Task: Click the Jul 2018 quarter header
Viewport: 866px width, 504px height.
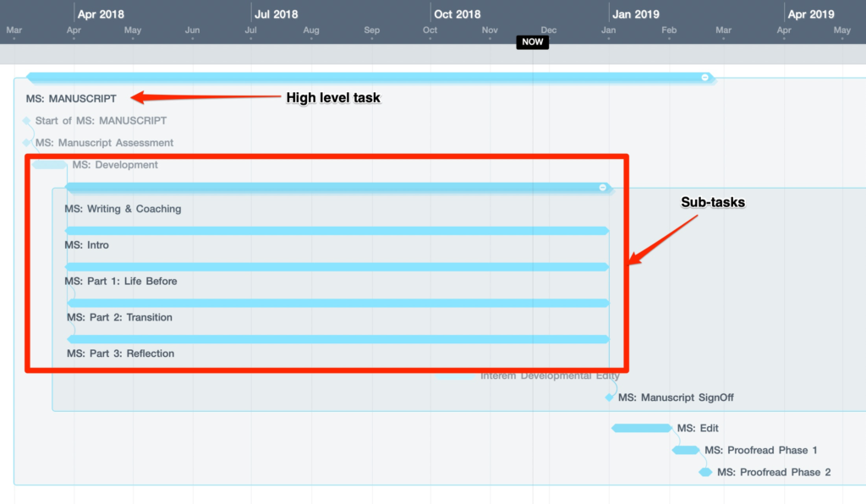Action: tap(276, 14)
